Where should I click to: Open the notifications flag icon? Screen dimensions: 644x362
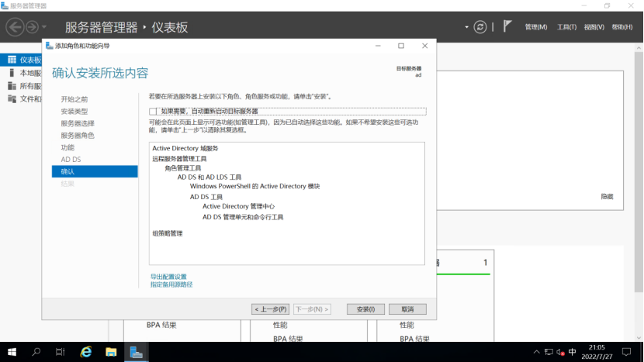[507, 26]
